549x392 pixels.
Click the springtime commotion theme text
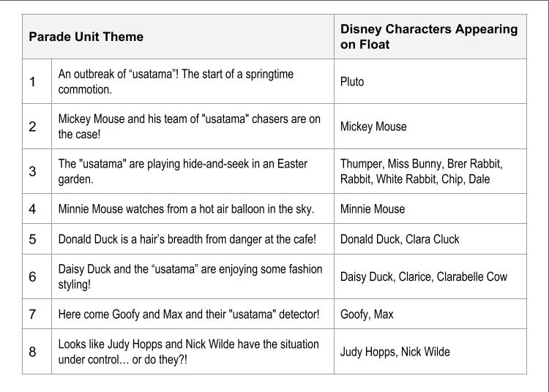[x=176, y=82]
